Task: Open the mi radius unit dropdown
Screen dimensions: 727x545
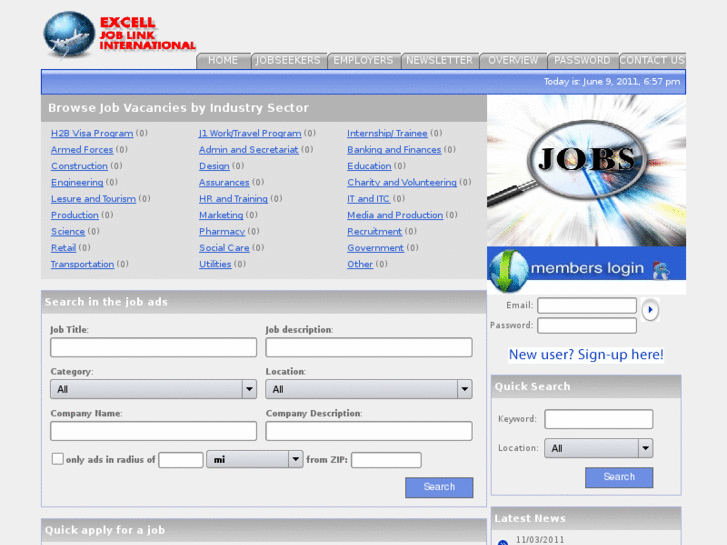Action: [x=254, y=459]
